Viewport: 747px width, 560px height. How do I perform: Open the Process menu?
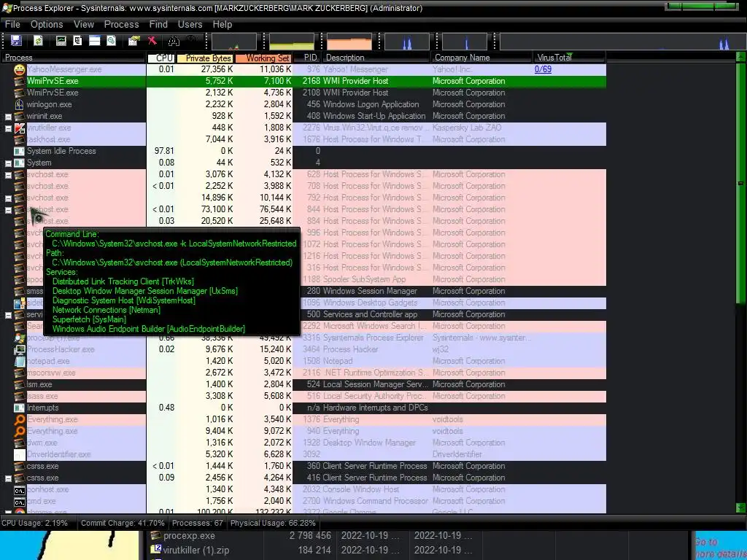coord(122,24)
